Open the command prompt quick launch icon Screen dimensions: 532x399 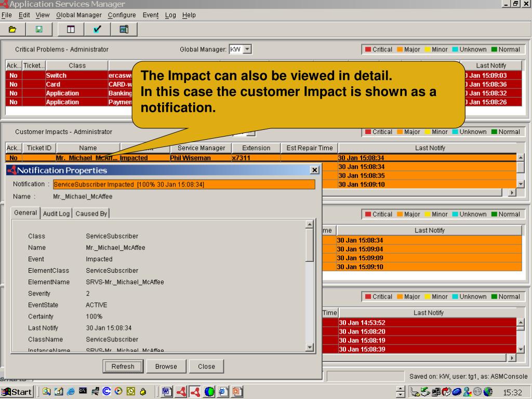coord(83,391)
